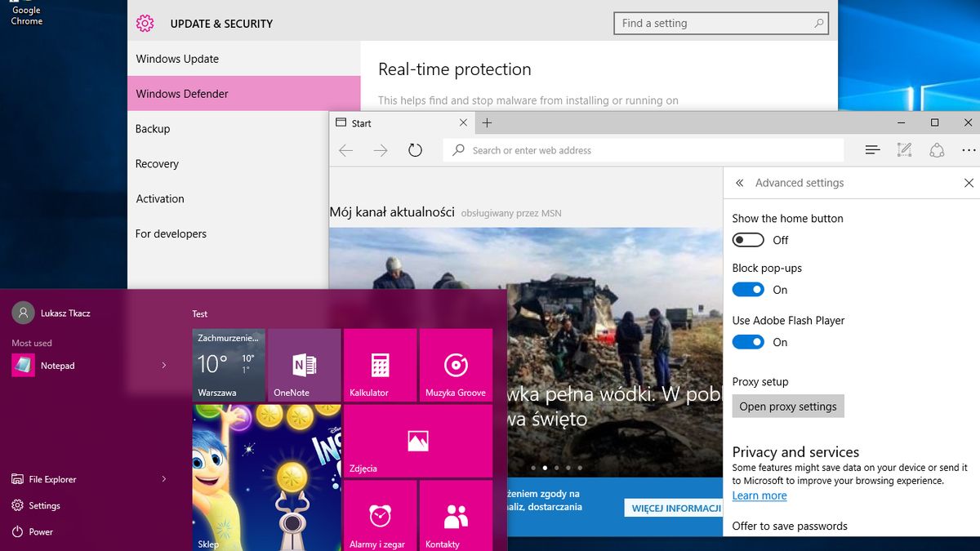The height and width of the screenshot is (551, 980).
Task: Open the Settings gear icon in Update & Security header
Action: point(145,24)
